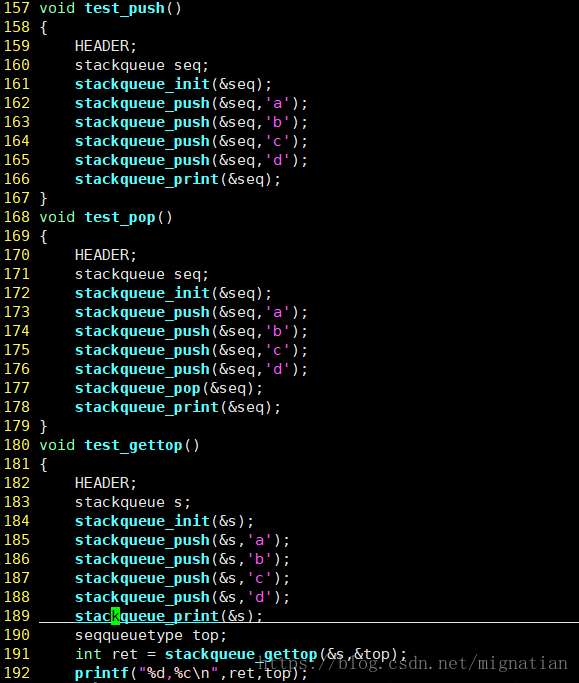Click HEADER; on line 182
Viewport: 579px width, 683px height.
pos(105,484)
